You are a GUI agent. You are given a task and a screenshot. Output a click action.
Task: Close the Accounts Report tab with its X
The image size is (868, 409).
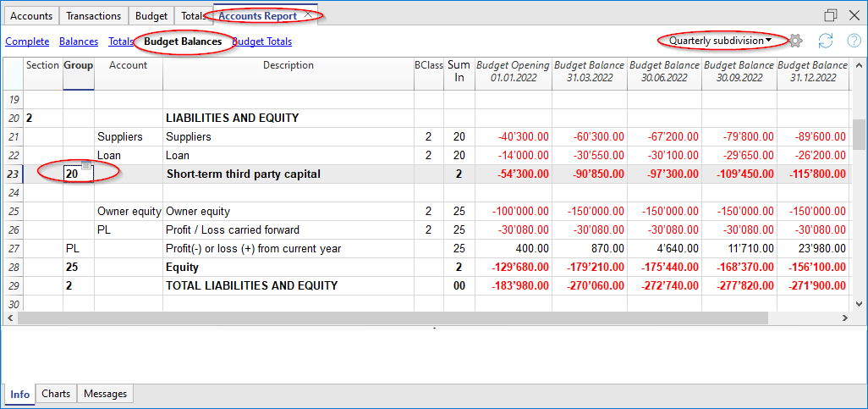point(309,15)
